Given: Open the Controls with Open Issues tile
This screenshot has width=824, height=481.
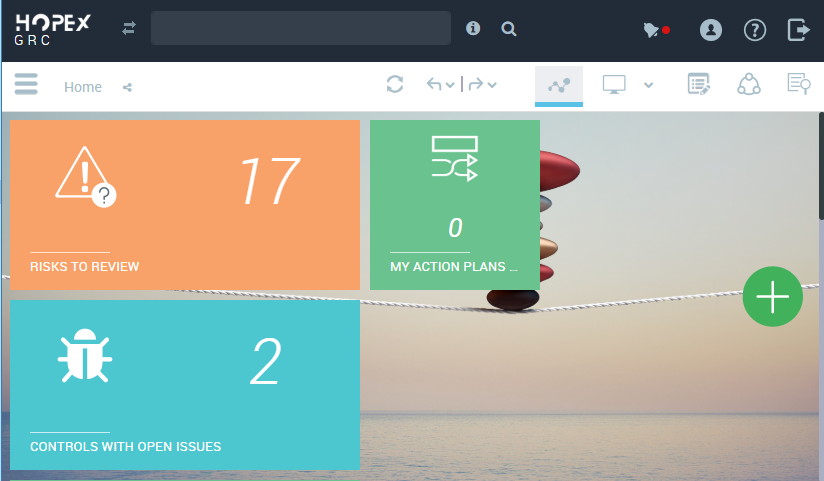Looking at the screenshot, I should [x=184, y=385].
